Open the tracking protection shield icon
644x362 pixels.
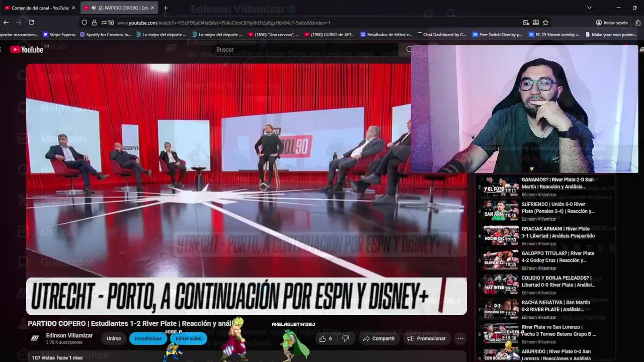(85, 23)
